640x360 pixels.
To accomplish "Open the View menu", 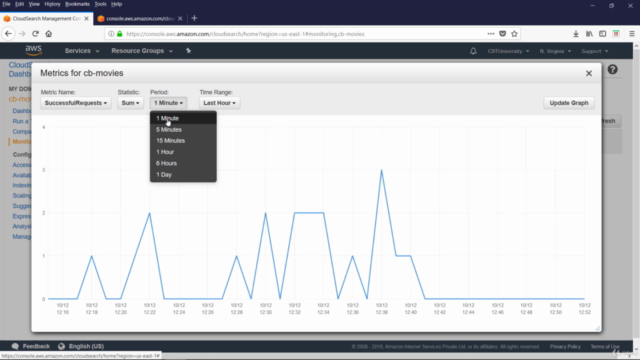I will [34, 4].
